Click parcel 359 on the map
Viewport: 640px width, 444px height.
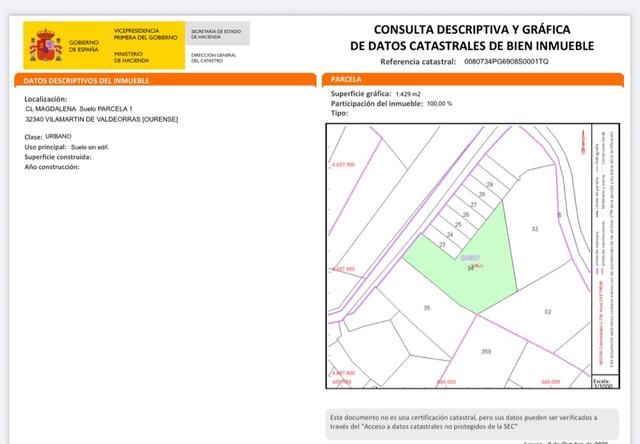486,351
